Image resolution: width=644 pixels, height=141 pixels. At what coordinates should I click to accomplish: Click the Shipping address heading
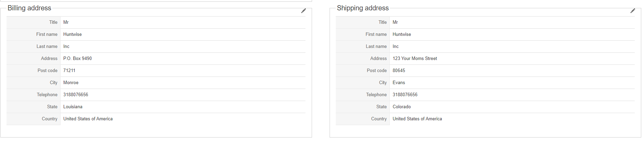click(363, 8)
